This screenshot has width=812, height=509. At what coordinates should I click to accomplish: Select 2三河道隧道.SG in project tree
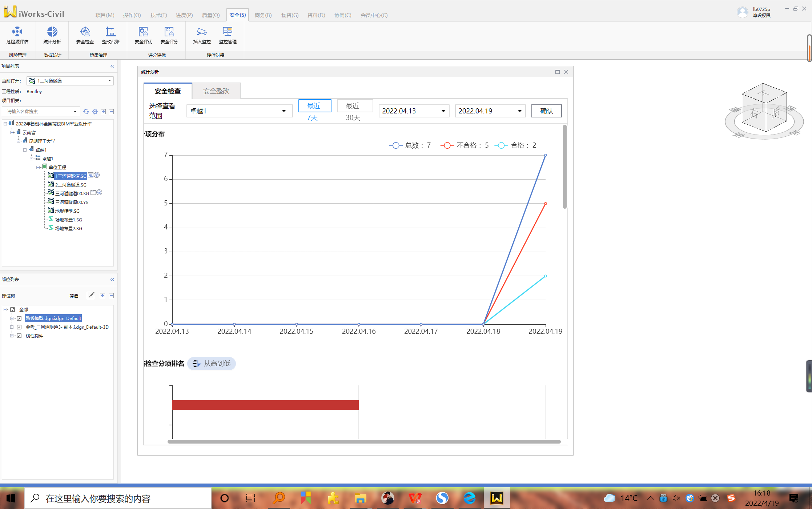coord(71,185)
